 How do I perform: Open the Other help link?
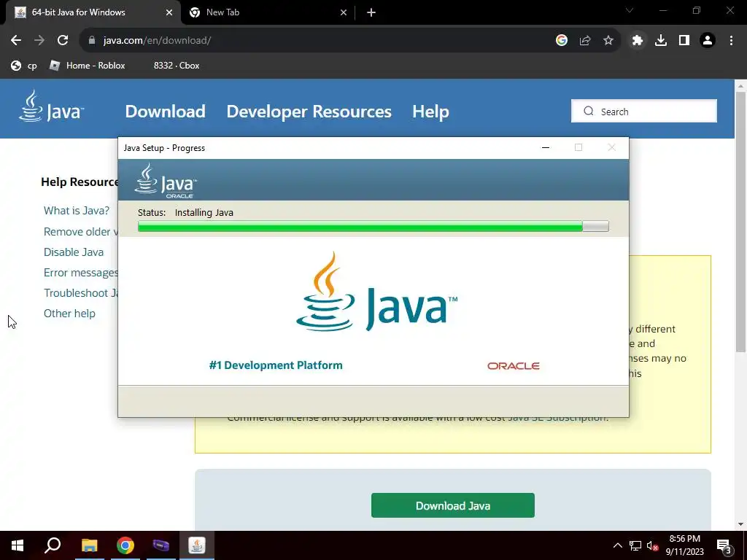coord(69,314)
